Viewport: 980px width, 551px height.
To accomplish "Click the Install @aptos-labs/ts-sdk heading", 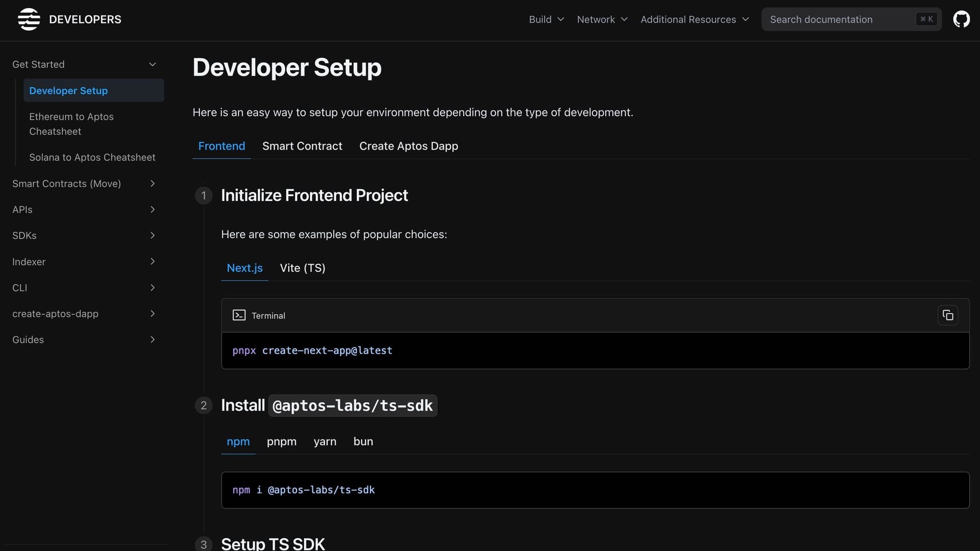I will (x=329, y=406).
